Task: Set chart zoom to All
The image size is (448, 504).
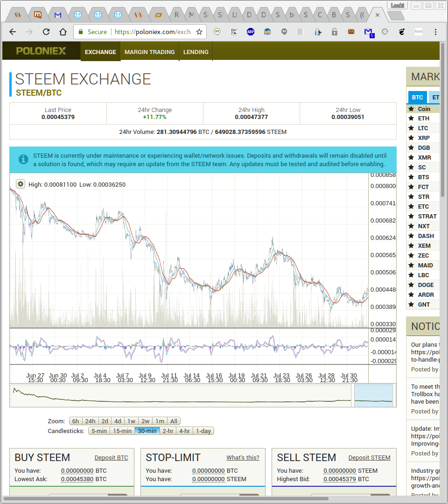Action: click(x=174, y=421)
